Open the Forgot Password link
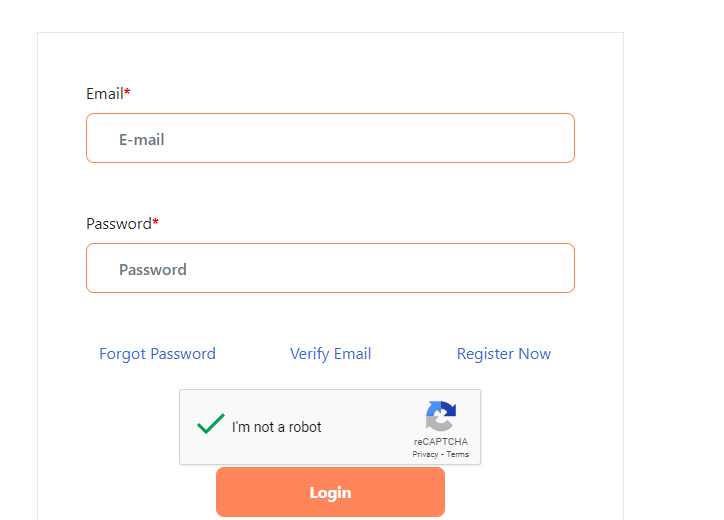This screenshot has height=520, width=724. click(157, 354)
